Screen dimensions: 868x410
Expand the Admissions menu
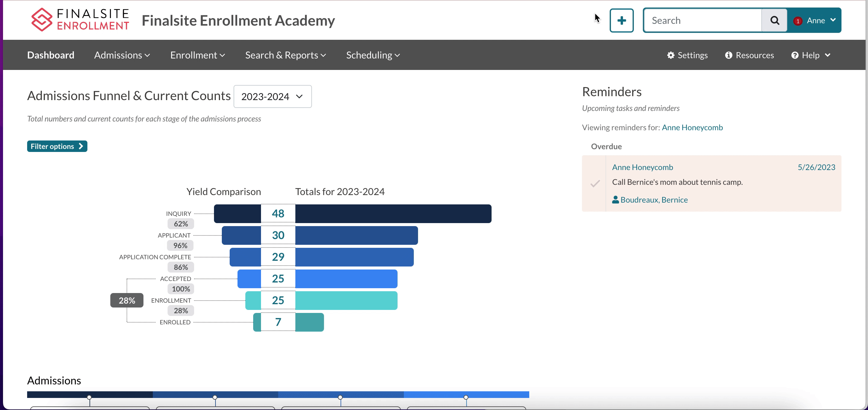coord(122,55)
